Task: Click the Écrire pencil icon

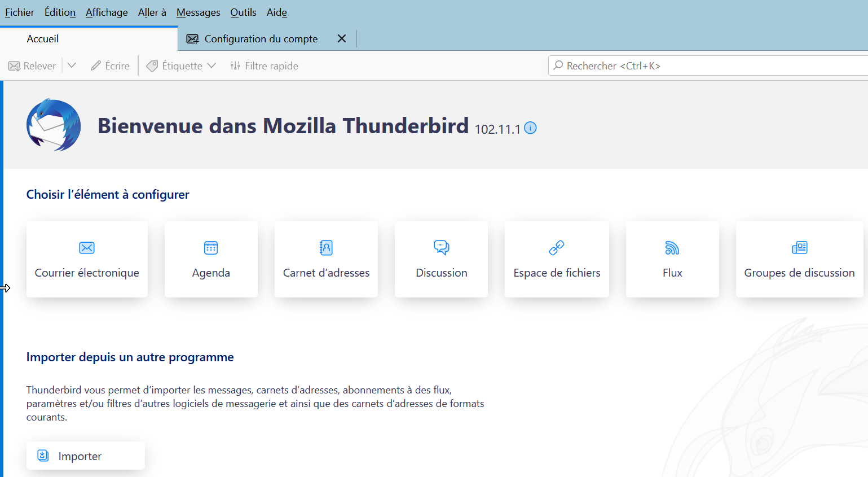Action: [96, 66]
